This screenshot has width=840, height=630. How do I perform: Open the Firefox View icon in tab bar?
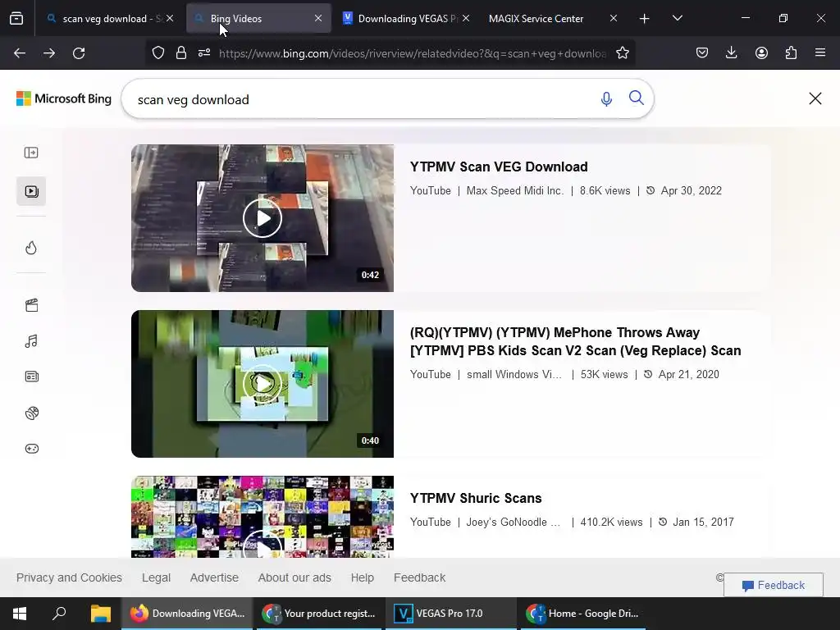click(x=16, y=19)
